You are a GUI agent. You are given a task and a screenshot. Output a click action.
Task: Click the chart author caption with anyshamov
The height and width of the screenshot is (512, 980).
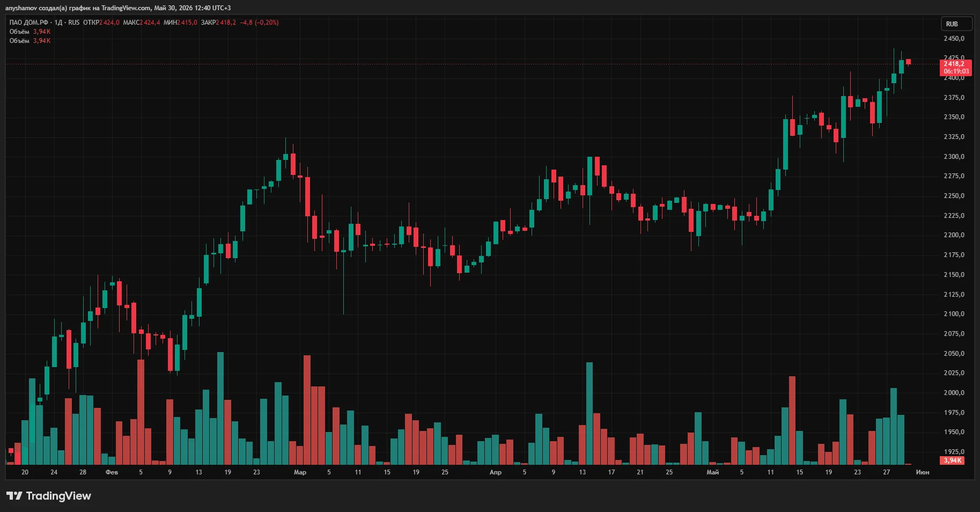(x=118, y=8)
